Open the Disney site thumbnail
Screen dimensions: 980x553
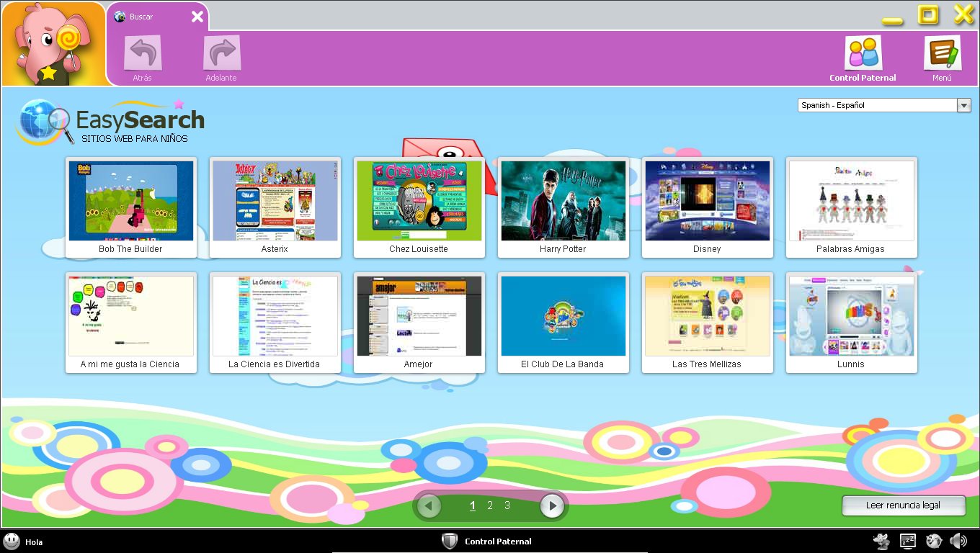click(708, 207)
